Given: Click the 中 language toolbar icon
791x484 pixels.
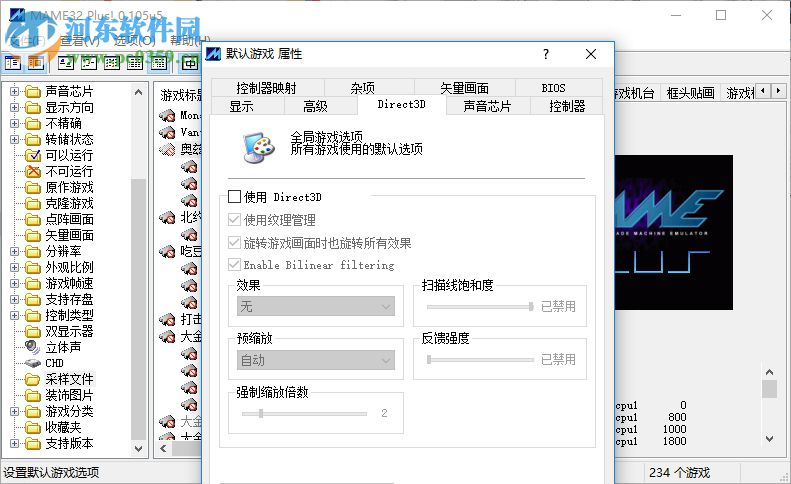Looking at the screenshot, I should click(189, 63).
